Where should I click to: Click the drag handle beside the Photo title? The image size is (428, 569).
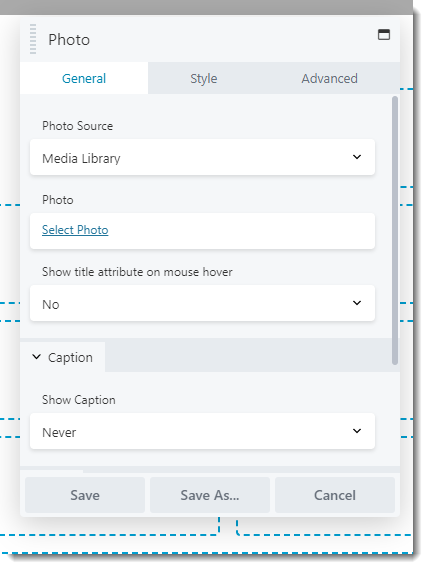[x=33, y=39]
